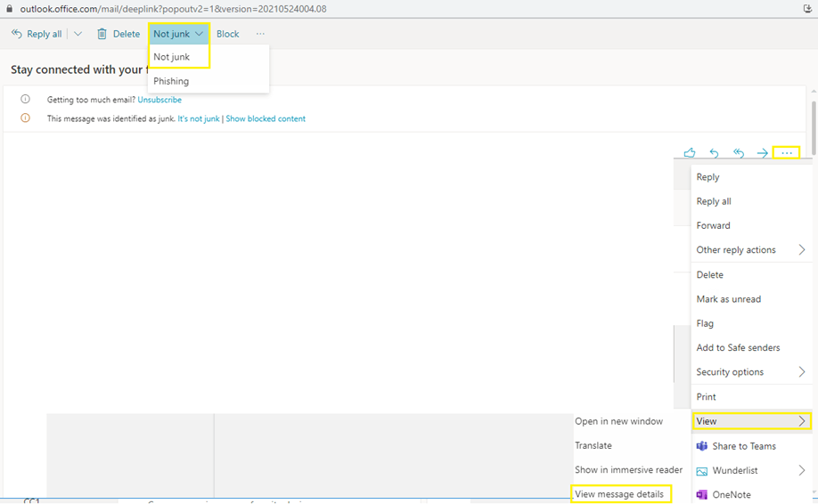The width and height of the screenshot is (818, 504).
Task: Click the vertical scrollbar on the right
Action: [x=814, y=127]
